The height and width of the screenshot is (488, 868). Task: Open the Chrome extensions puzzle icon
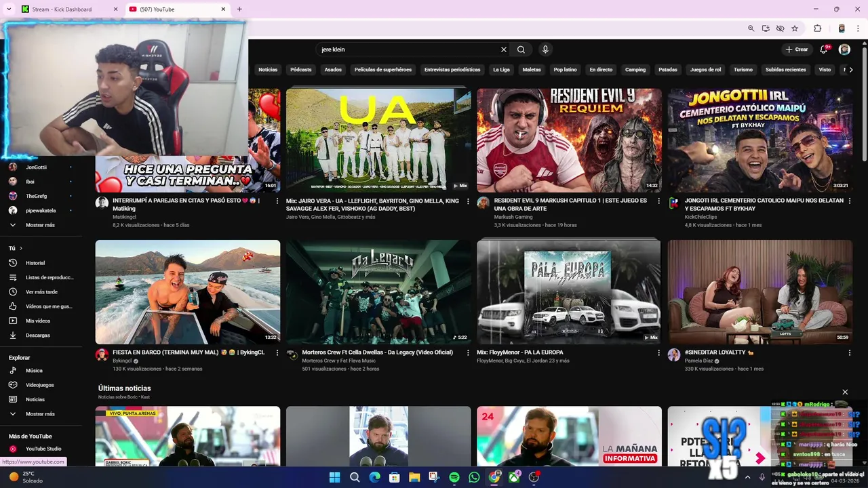(817, 28)
